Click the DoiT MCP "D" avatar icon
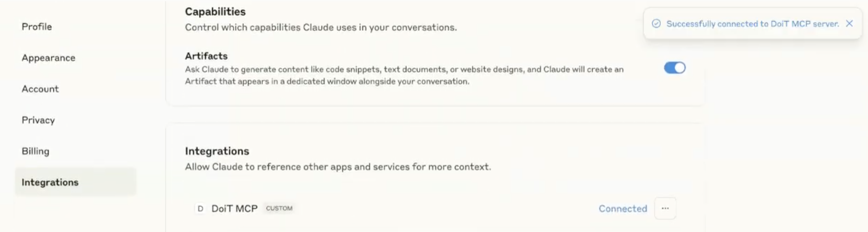 pos(200,208)
